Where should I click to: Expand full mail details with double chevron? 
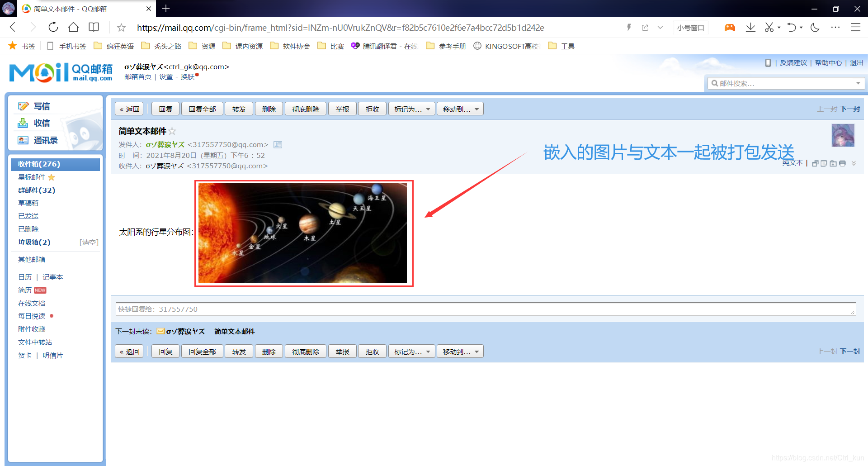tap(854, 163)
